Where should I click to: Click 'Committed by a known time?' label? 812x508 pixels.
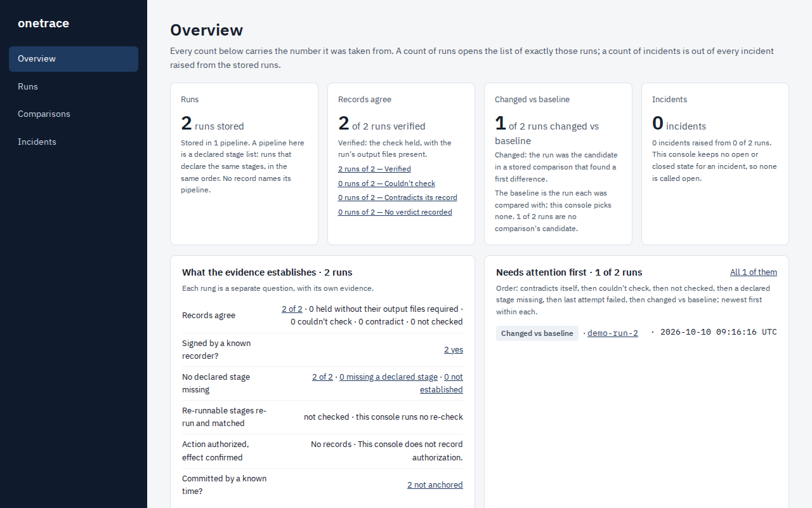pos(225,485)
